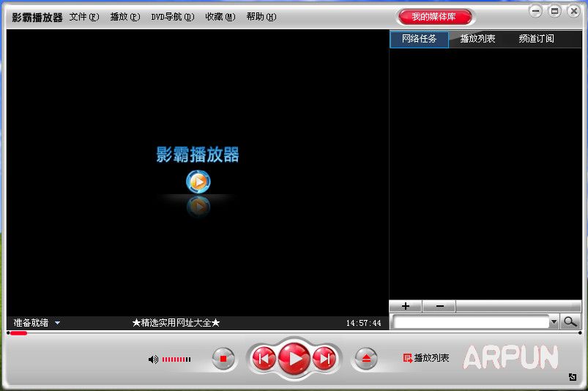Click the large red play button

[295, 359]
